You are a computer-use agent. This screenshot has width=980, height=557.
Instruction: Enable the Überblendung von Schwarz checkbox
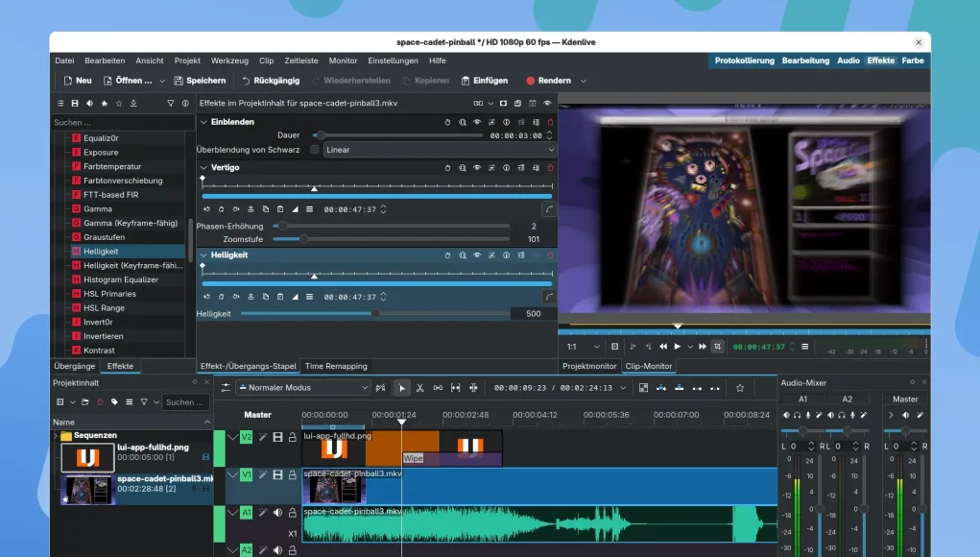(315, 150)
